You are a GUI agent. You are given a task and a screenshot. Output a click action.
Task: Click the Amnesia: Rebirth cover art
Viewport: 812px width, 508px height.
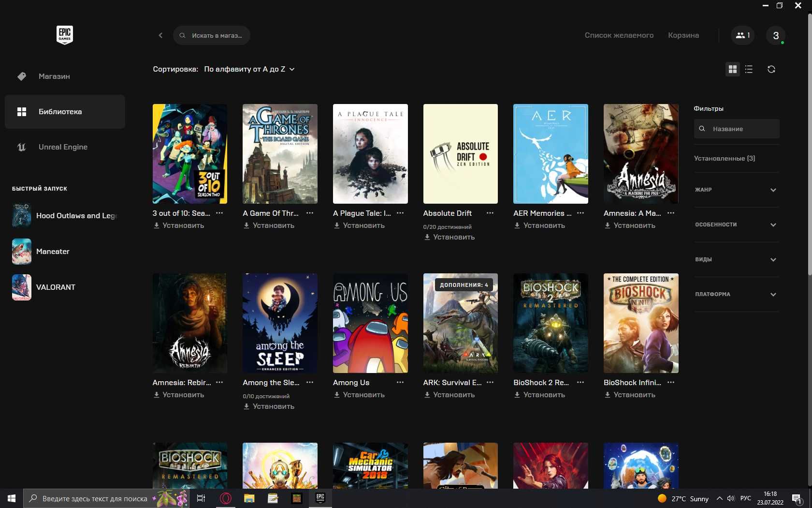pos(190,323)
